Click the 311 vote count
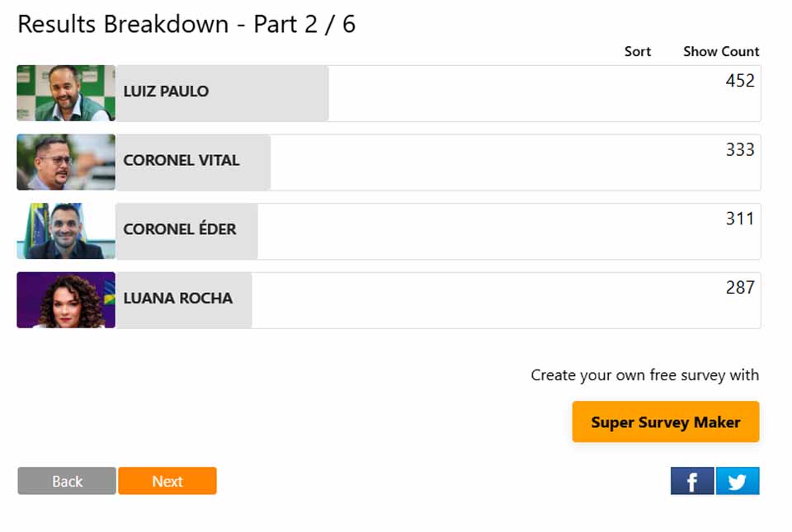 coord(739,219)
